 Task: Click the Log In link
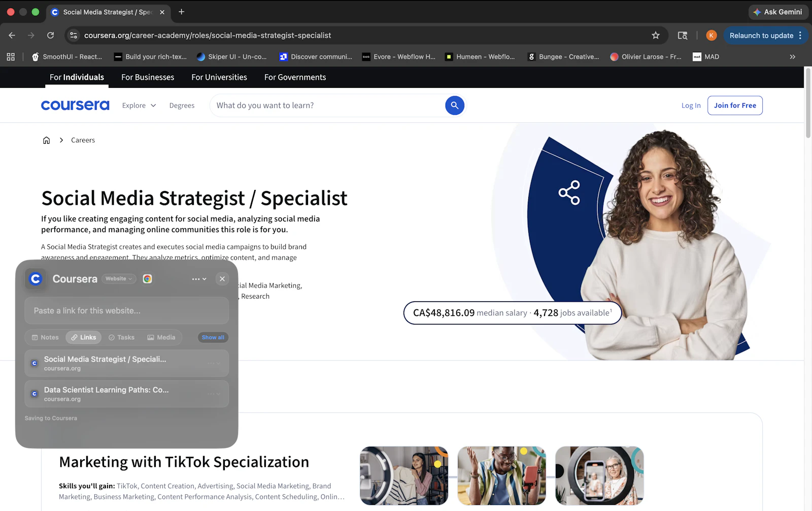point(691,106)
